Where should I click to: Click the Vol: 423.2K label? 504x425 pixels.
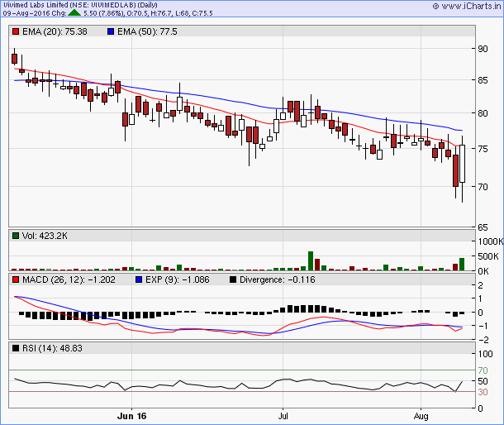click(x=45, y=236)
